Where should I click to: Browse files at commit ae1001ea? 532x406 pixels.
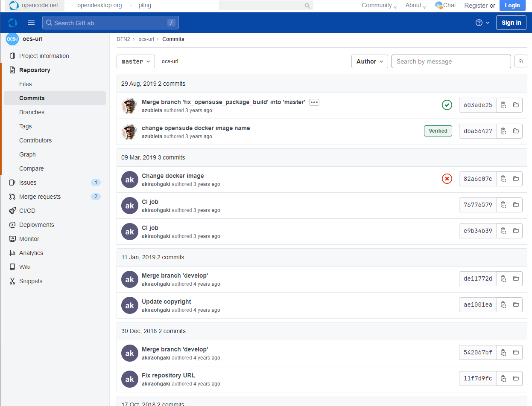(516, 304)
